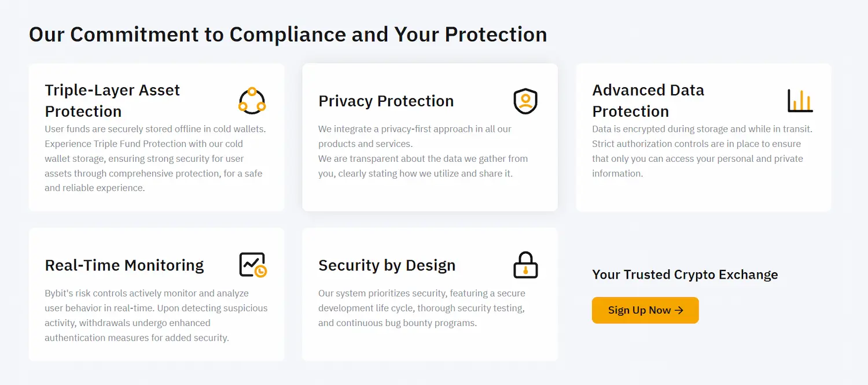Select the Privacy Protection card title
The width and height of the screenshot is (868, 385).
point(386,101)
